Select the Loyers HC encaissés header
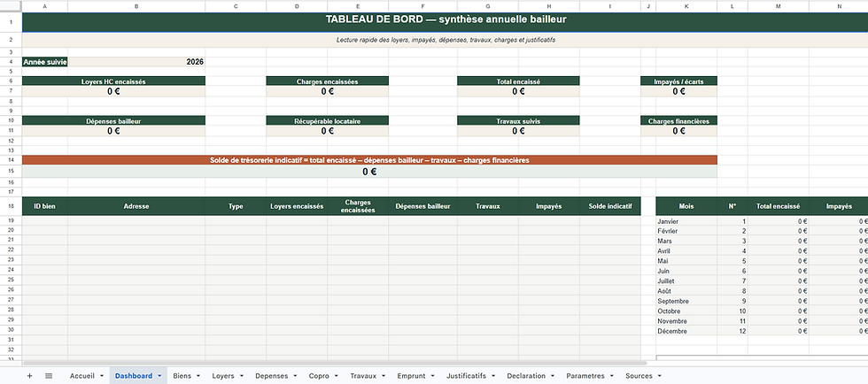868x384 pixels. tap(113, 81)
